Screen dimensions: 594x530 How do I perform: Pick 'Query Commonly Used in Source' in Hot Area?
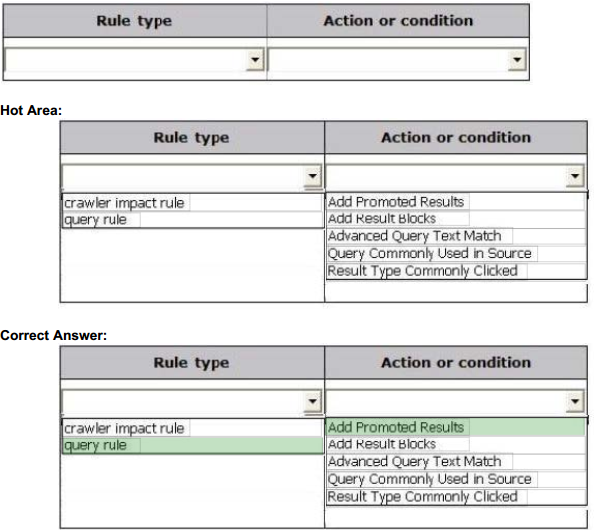click(x=456, y=253)
